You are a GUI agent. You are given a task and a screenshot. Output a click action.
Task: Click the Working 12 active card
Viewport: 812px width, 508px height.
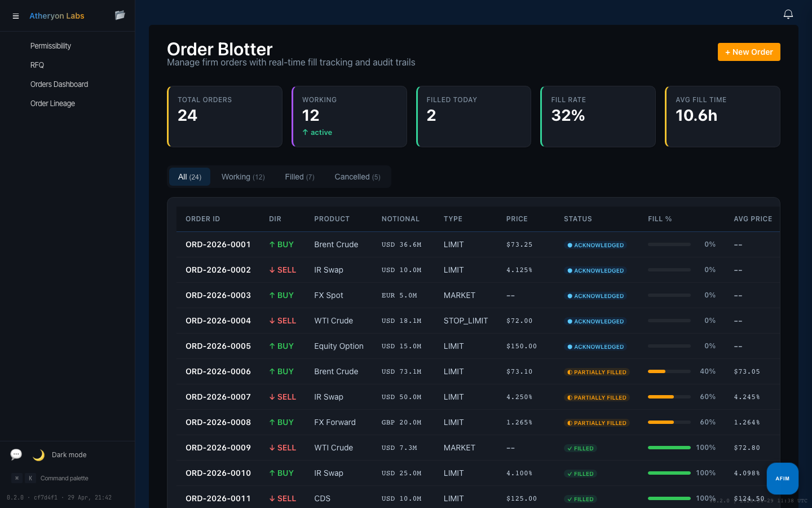point(349,116)
